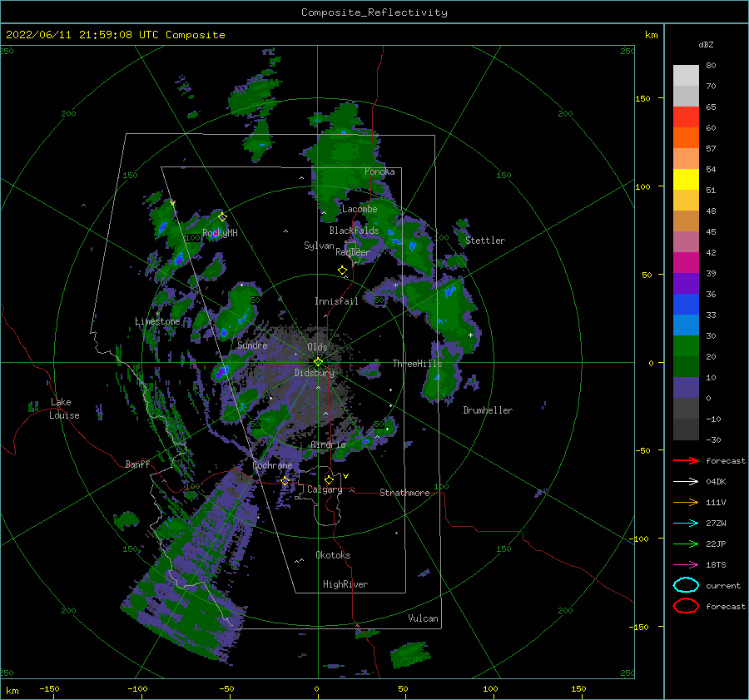The width and height of the screenshot is (749, 700).
Task: Click the Strathmore label
Action: [404, 493]
